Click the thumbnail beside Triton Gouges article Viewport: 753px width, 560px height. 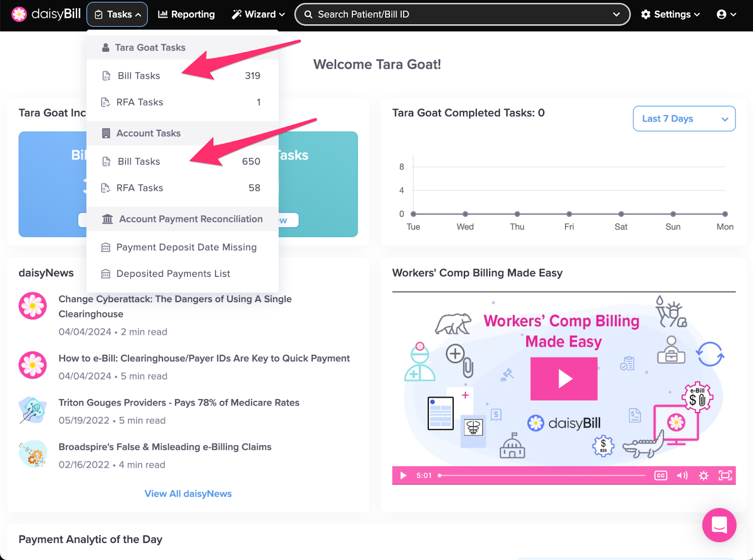[32, 409]
